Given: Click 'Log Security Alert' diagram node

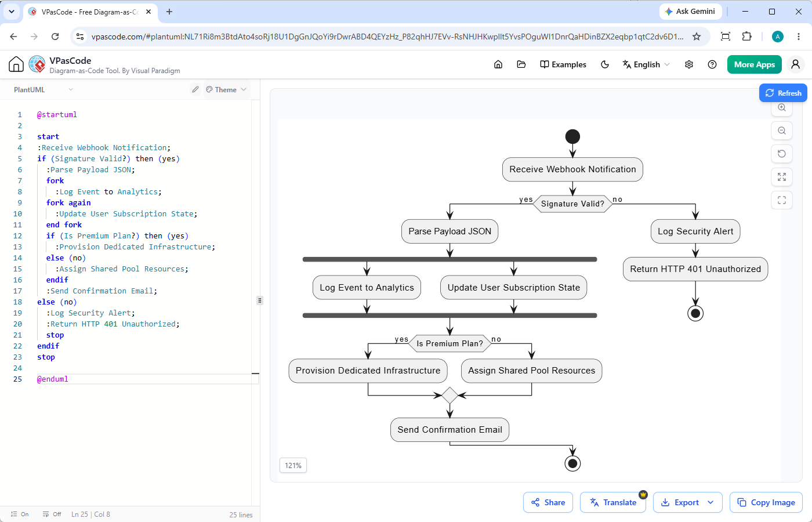Looking at the screenshot, I should [x=695, y=231].
